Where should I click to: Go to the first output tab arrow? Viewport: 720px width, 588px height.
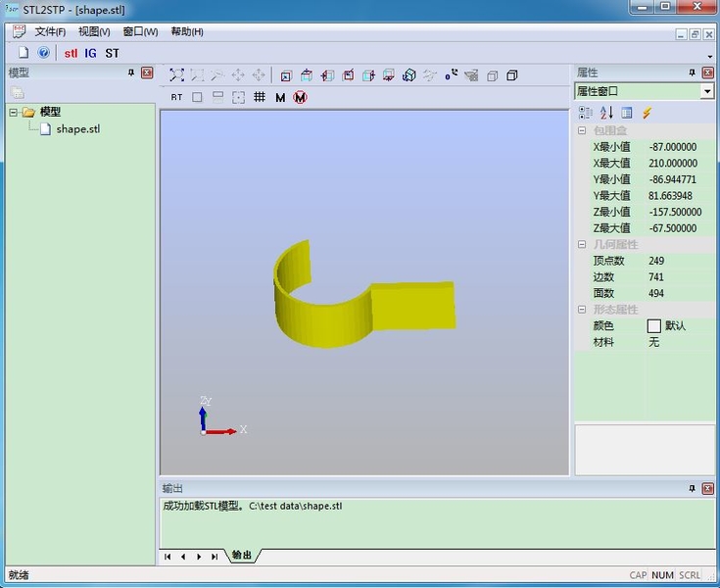point(168,557)
